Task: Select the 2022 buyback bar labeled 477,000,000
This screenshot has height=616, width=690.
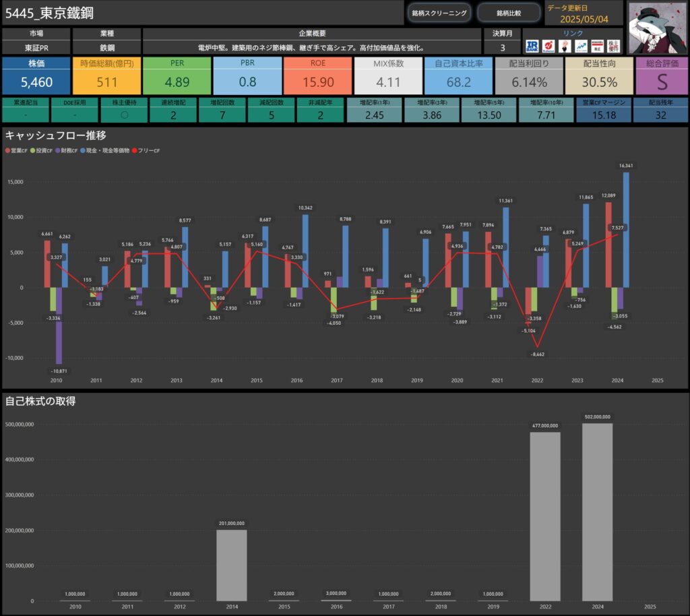Action: click(x=545, y=516)
